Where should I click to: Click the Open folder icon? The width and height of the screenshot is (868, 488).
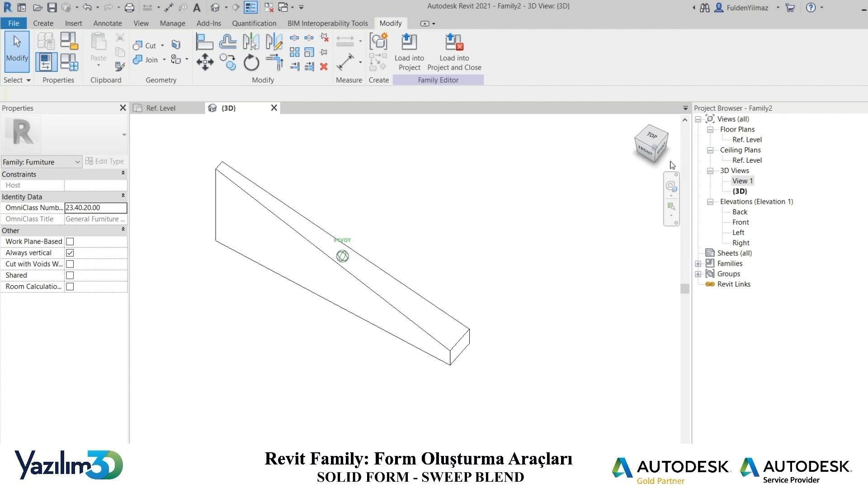coord(38,7)
